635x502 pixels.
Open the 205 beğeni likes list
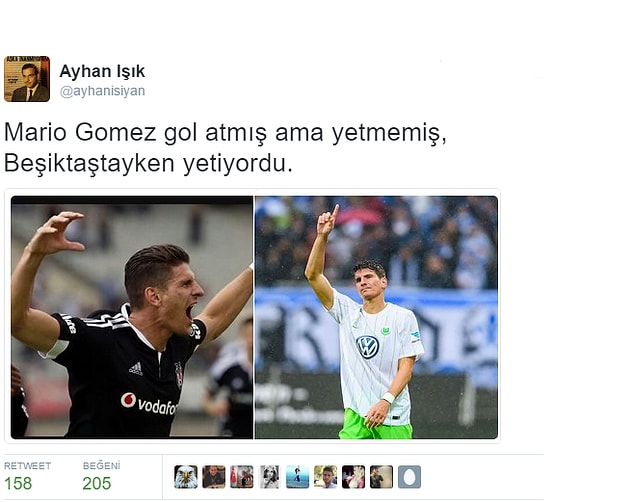coord(97,483)
